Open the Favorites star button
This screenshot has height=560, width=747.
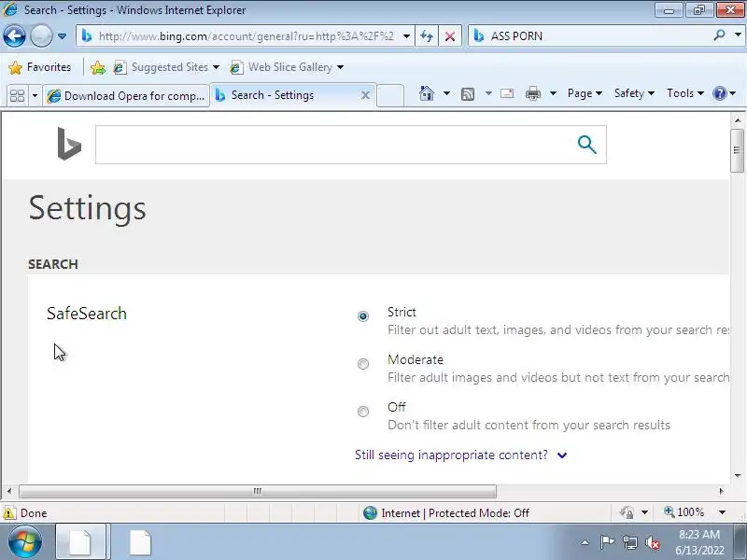tap(40, 67)
